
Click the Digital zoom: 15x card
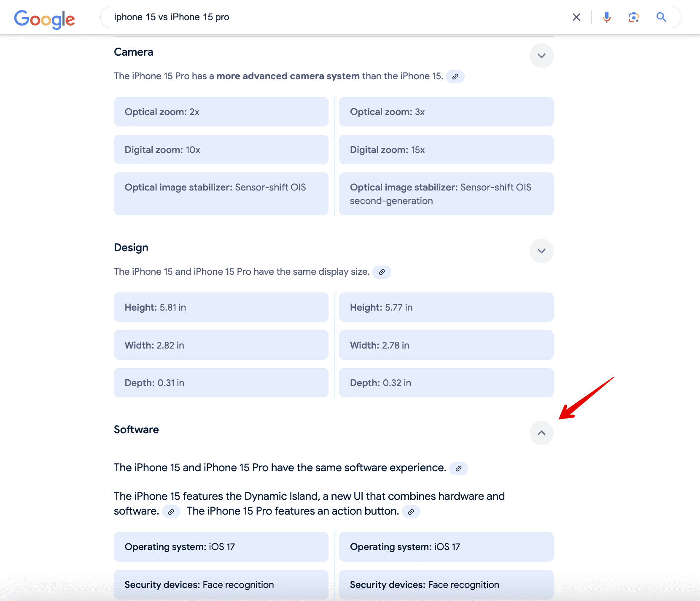tap(446, 150)
